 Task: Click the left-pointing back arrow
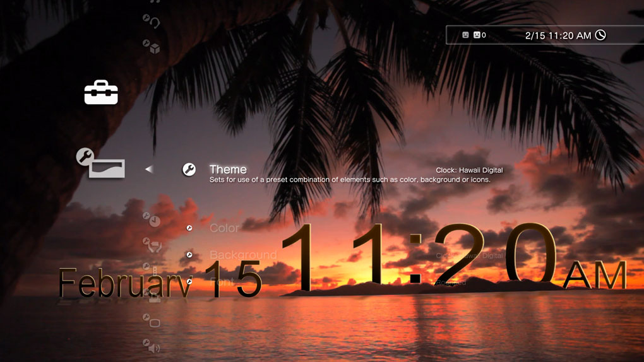tap(148, 168)
